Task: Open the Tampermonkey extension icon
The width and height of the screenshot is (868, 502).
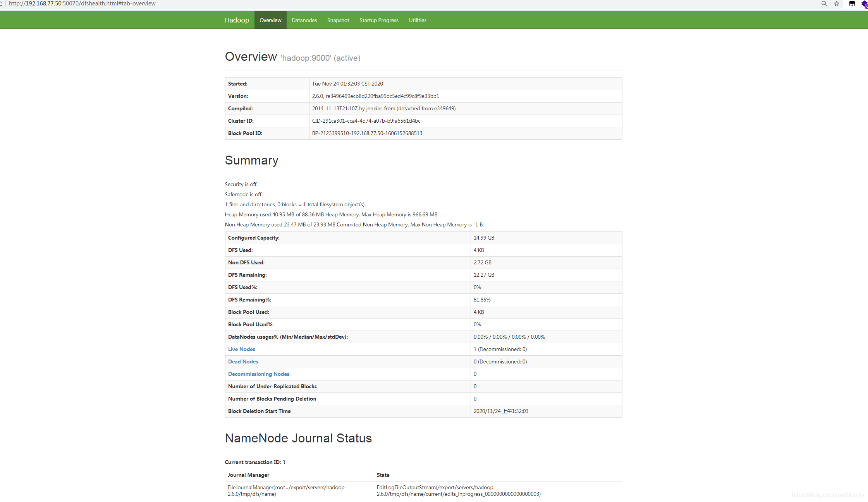Action: 852,3
